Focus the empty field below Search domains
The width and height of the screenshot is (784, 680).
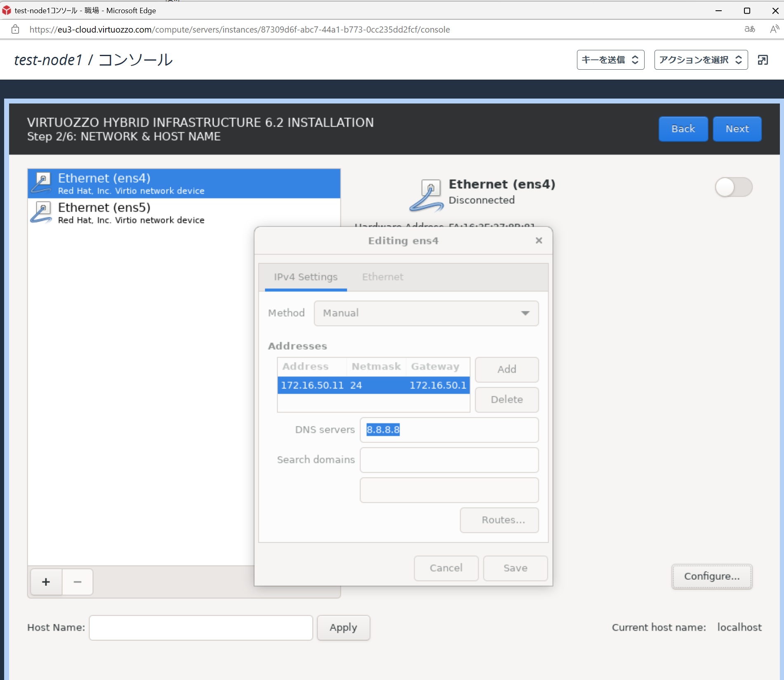pos(449,490)
